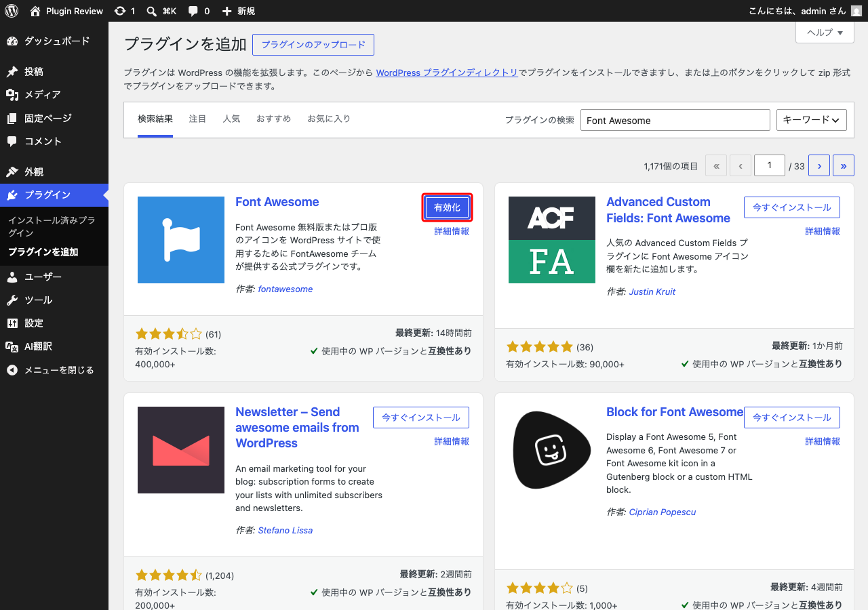Switch to the 検索結果 tab
The image size is (868, 610).
click(x=155, y=119)
